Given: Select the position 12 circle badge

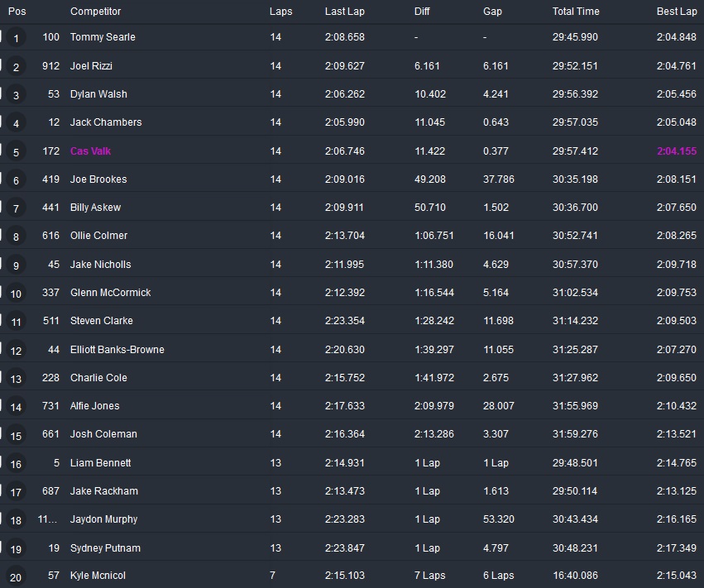Looking at the screenshot, I should pos(16,351).
